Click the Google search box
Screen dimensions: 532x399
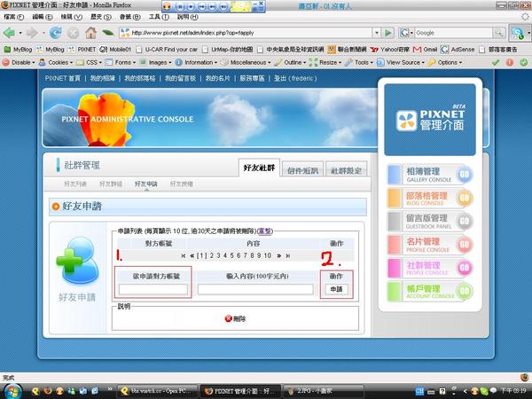453,33
